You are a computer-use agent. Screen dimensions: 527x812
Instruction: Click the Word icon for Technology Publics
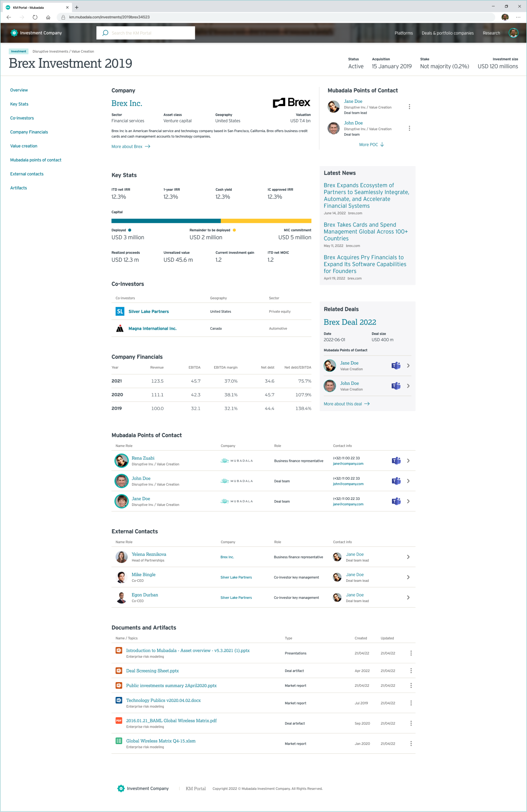119,700
